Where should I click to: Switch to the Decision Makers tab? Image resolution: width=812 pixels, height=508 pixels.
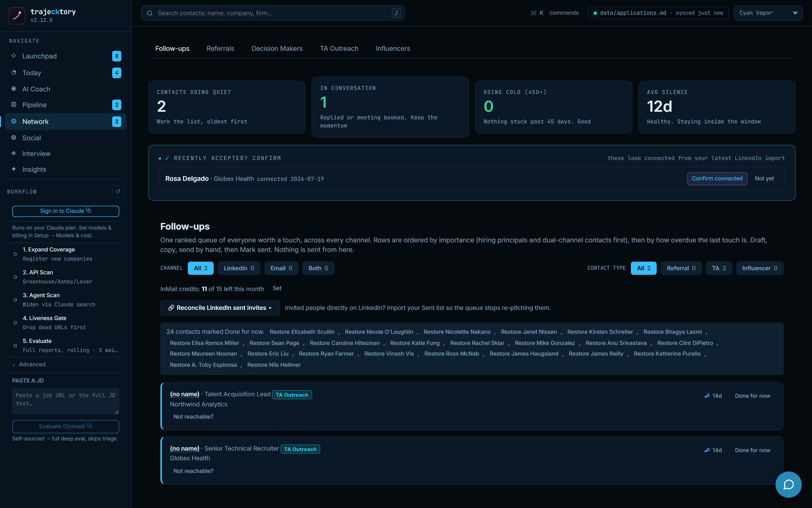pyautogui.click(x=277, y=49)
